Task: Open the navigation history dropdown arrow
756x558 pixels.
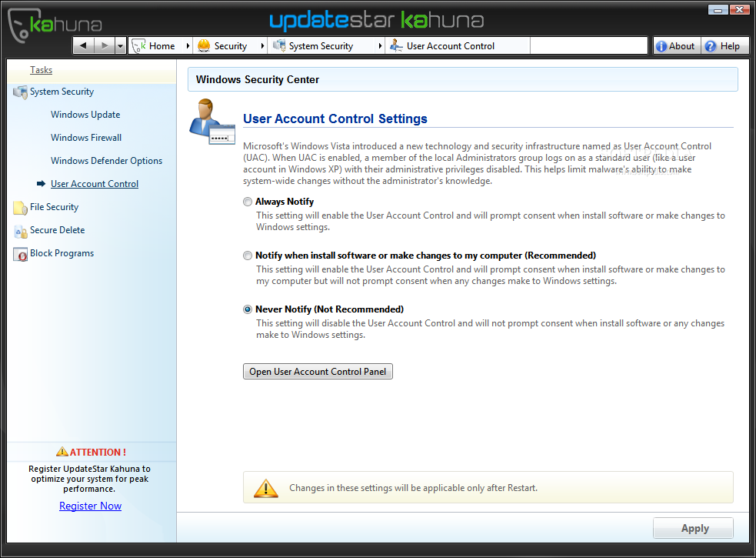Action: coord(121,46)
